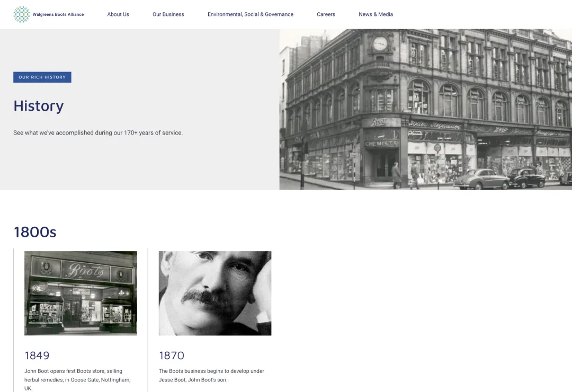572x392 pixels.
Task: Click the Walgreens Boots Alliance name text
Action: click(x=58, y=14)
